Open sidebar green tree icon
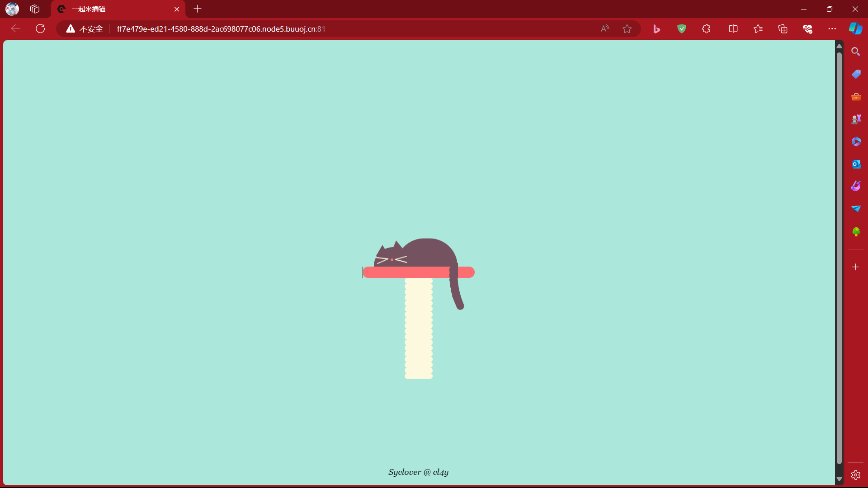The image size is (868, 488). (856, 232)
